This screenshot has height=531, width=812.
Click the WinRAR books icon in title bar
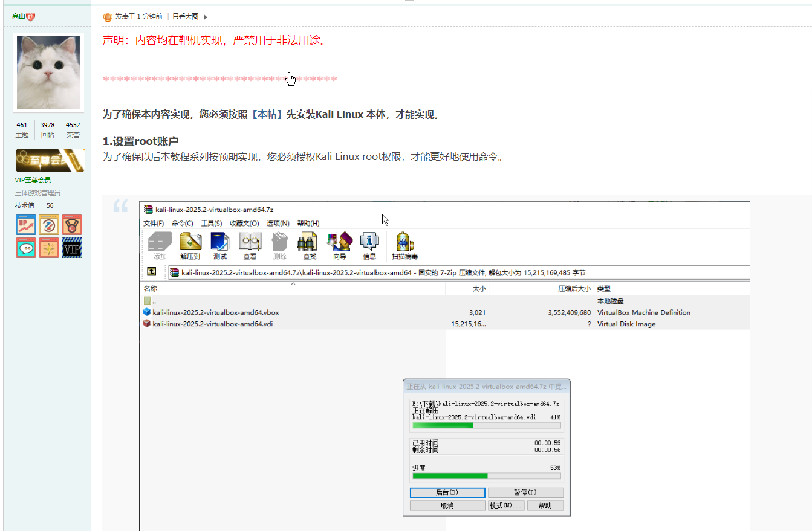pyautogui.click(x=148, y=210)
